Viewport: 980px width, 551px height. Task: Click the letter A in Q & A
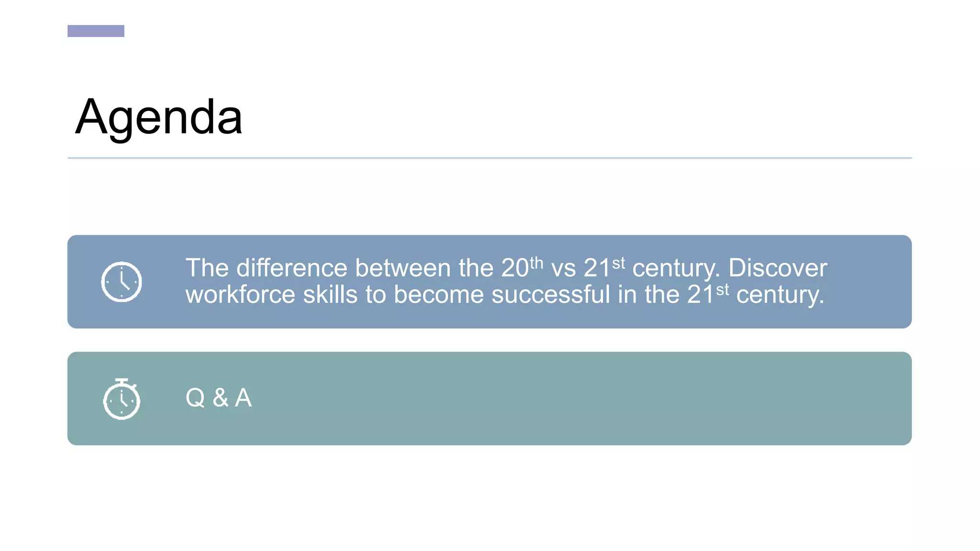(243, 398)
